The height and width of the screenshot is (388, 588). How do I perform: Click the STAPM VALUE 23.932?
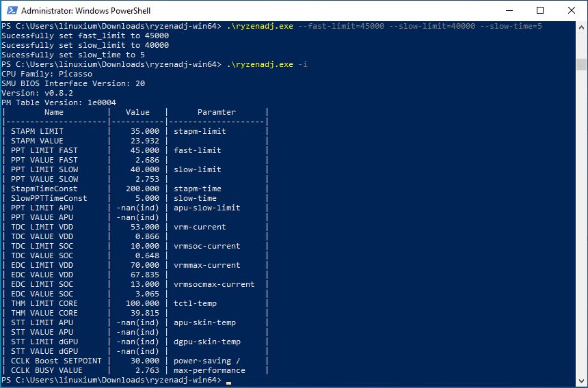pos(145,141)
